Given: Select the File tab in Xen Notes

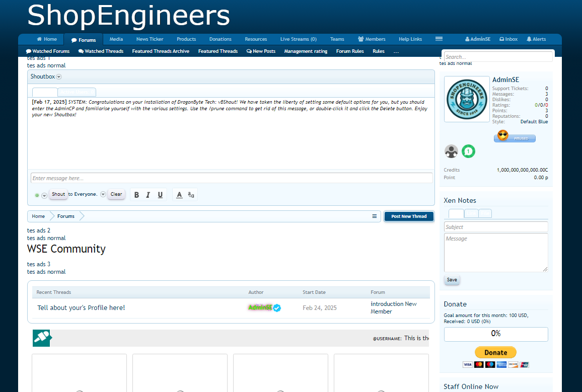Looking at the screenshot, I should pos(485,213).
